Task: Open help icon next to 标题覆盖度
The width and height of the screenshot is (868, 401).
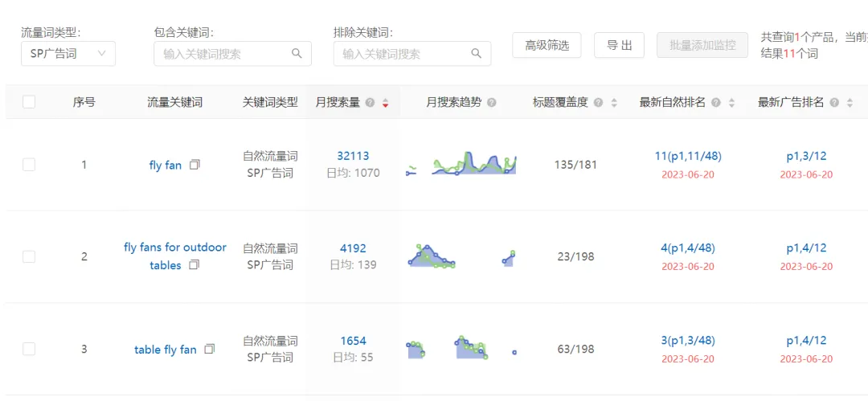Action: tap(598, 103)
